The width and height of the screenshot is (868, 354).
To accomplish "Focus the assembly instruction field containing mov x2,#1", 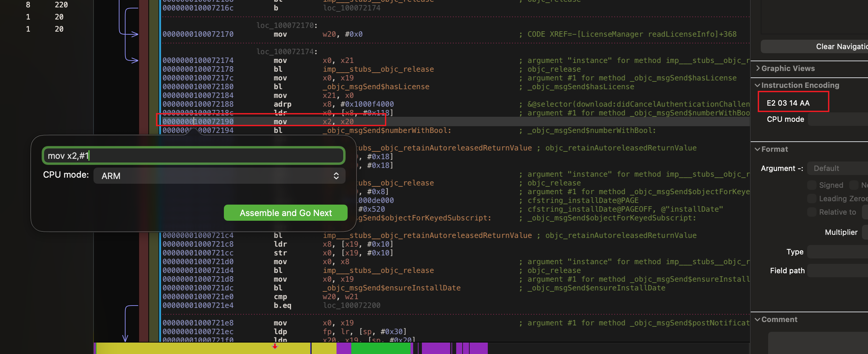I will pyautogui.click(x=193, y=155).
